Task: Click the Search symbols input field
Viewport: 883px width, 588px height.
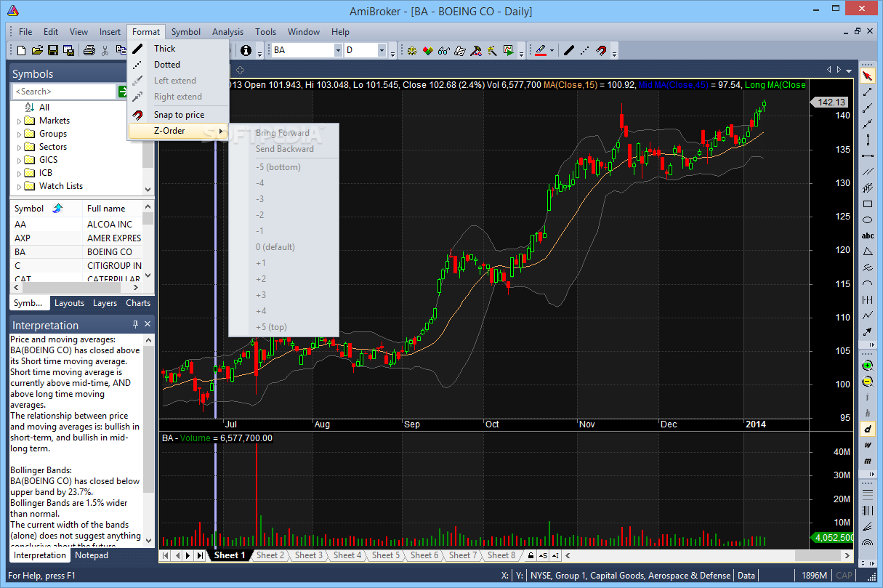Action: pyautogui.click(x=64, y=92)
